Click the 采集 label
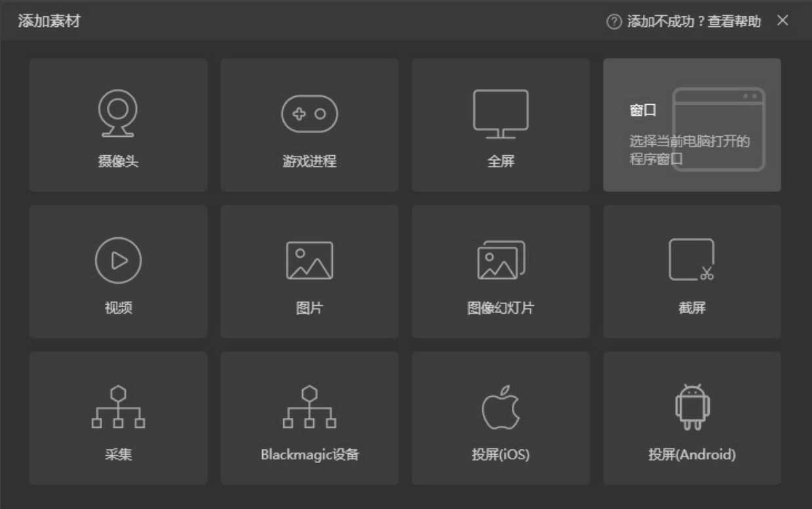This screenshot has height=509, width=812. pos(118,455)
